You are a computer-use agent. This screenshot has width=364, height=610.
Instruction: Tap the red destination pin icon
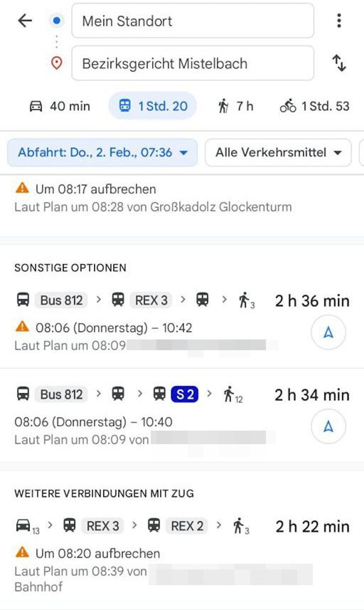tap(56, 63)
